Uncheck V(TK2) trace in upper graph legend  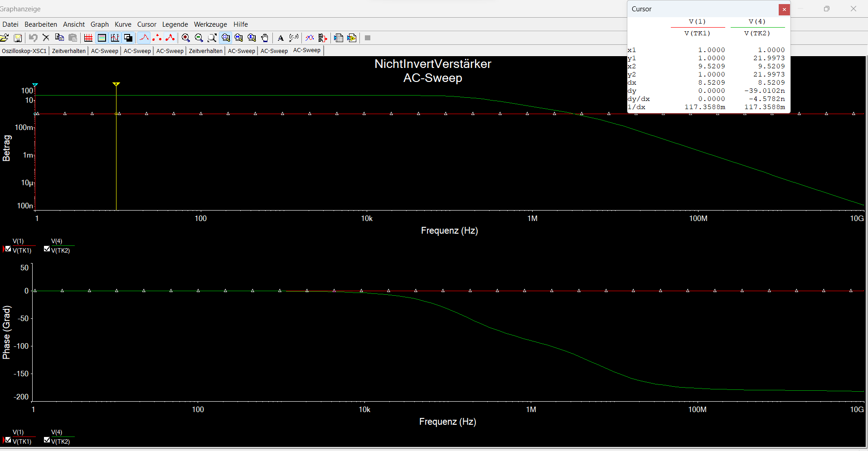point(47,249)
